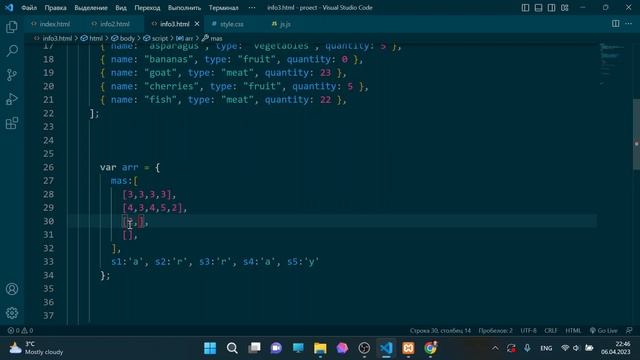Open Run and Debug view

click(x=12, y=99)
